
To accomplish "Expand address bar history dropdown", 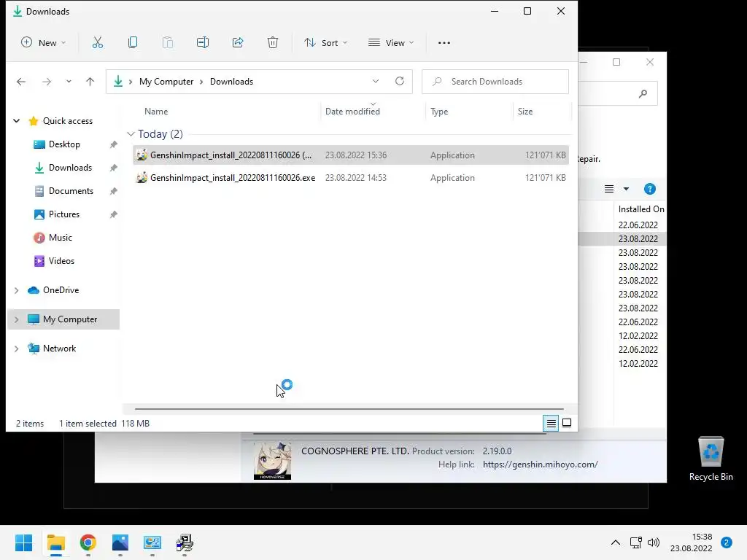I will coord(376,82).
